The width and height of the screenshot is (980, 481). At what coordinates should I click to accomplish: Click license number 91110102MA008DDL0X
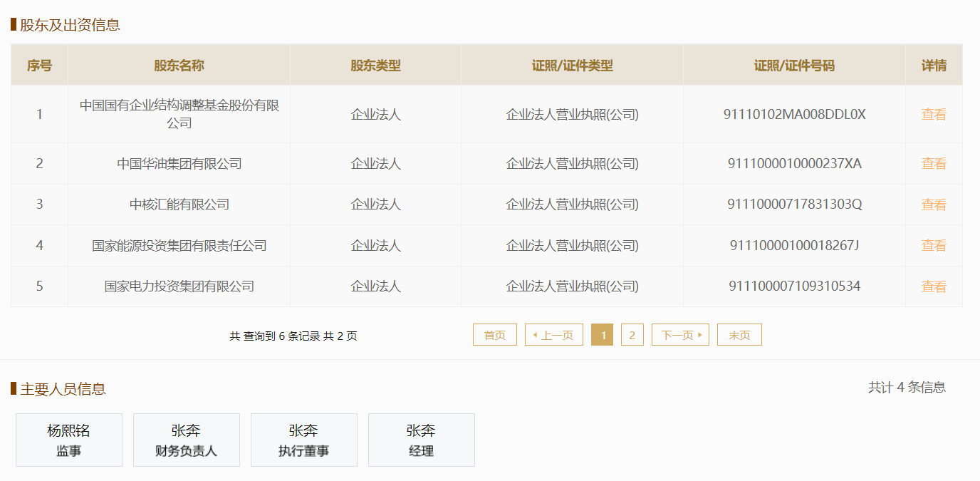pyautogui.click(x=794, y=114)
